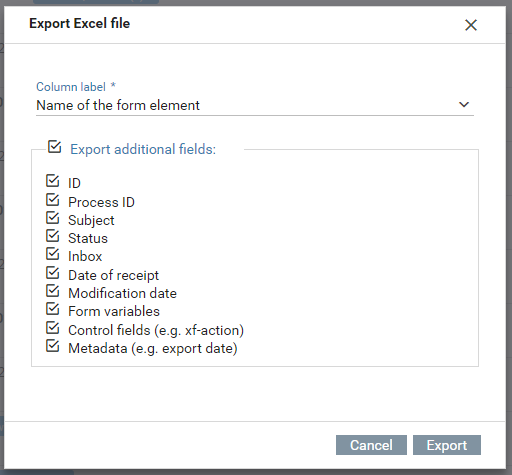Uncheck the Date of receipt checkbox
This screenshot has width=512, height=475.
pyautogui.click(x=53, y=273)
